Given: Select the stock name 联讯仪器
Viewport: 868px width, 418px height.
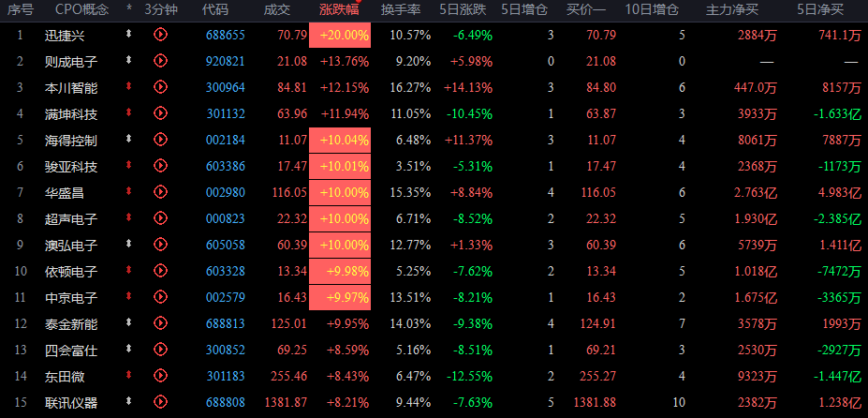Looking at the screenshot, I should (x=71, y=402).
